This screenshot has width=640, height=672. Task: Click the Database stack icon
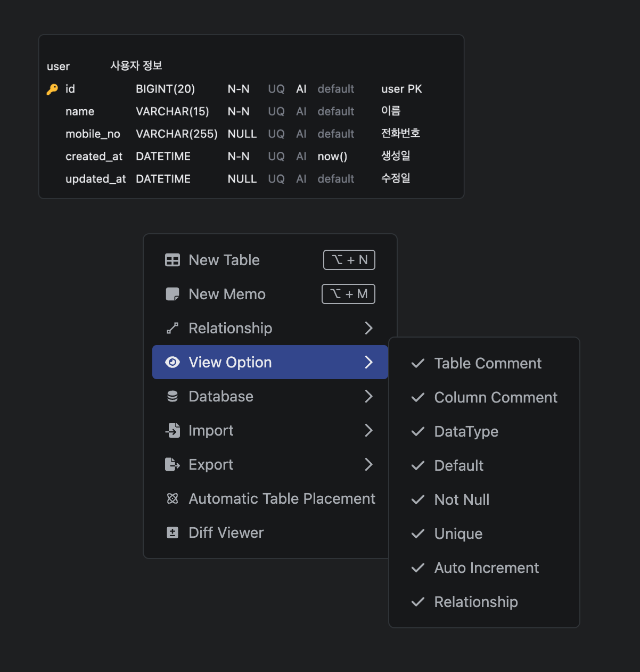pos(173,396)
